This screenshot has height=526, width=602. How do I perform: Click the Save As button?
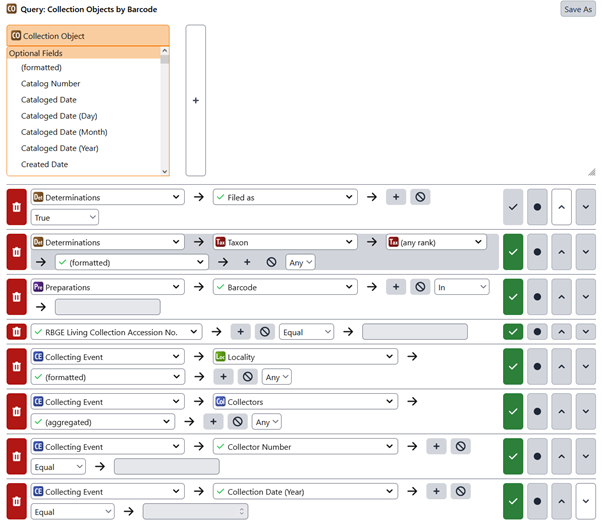click(578, 9)
